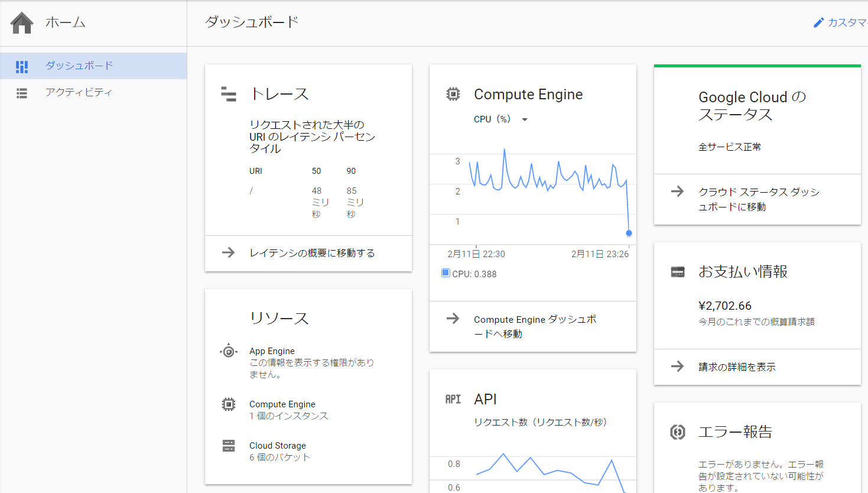Click the Cloud Storage resource label
The width and height of the screenshot is (868, 493).
pos(277,446)
